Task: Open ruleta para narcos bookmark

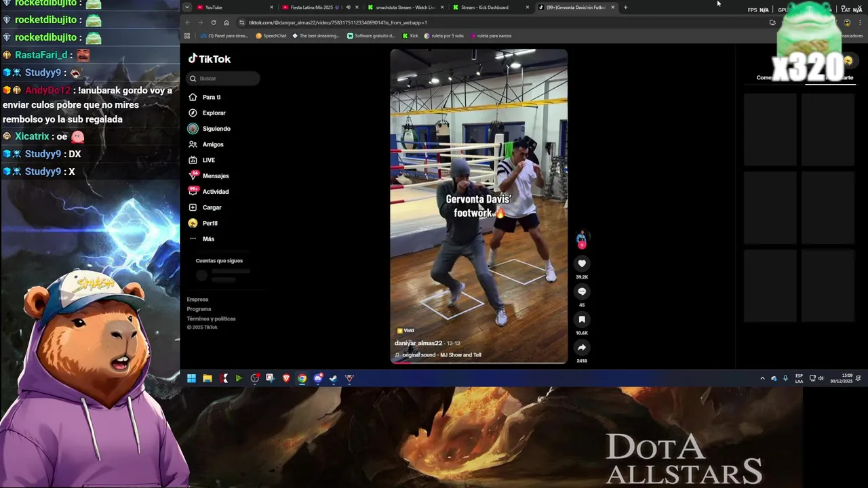Action: (490, 36)
